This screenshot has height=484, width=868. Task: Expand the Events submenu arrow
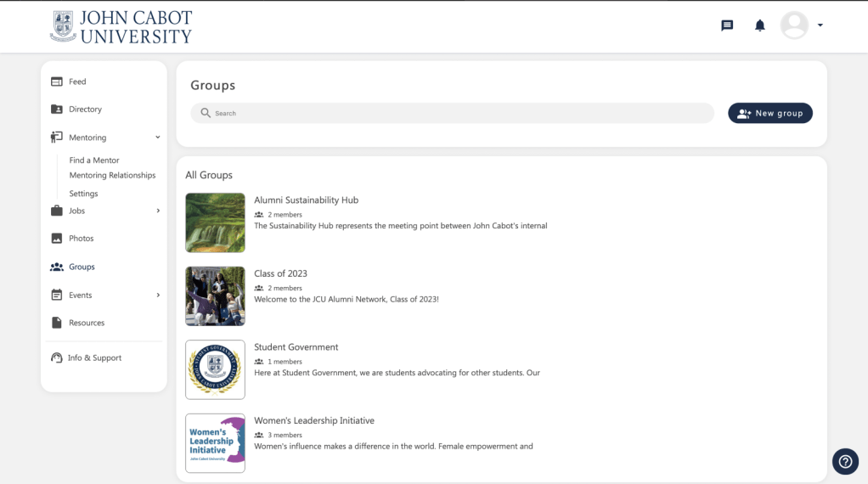(158, 295)
